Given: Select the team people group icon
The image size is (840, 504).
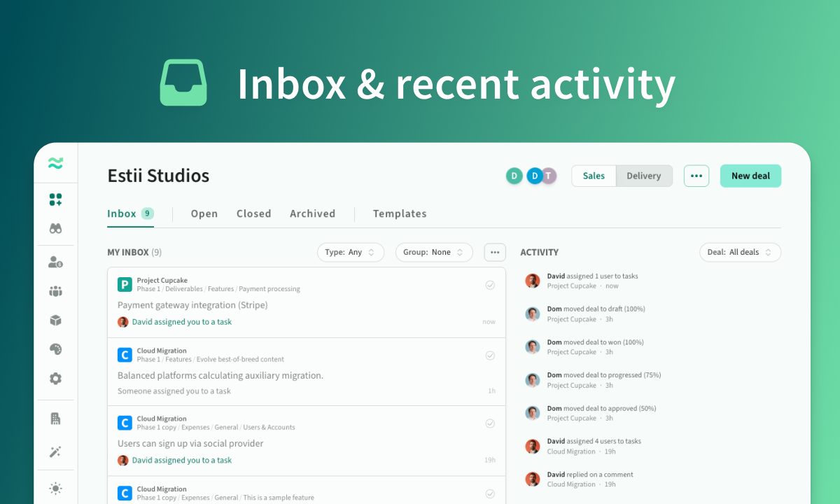Looking at the screenshot, I should (x=55, y=291).
